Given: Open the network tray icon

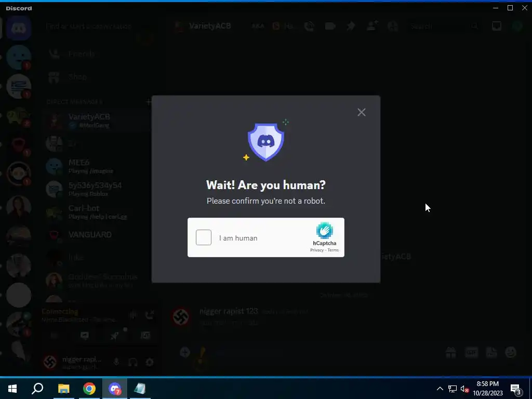Looking at the screenshot, I should point(453,389).
